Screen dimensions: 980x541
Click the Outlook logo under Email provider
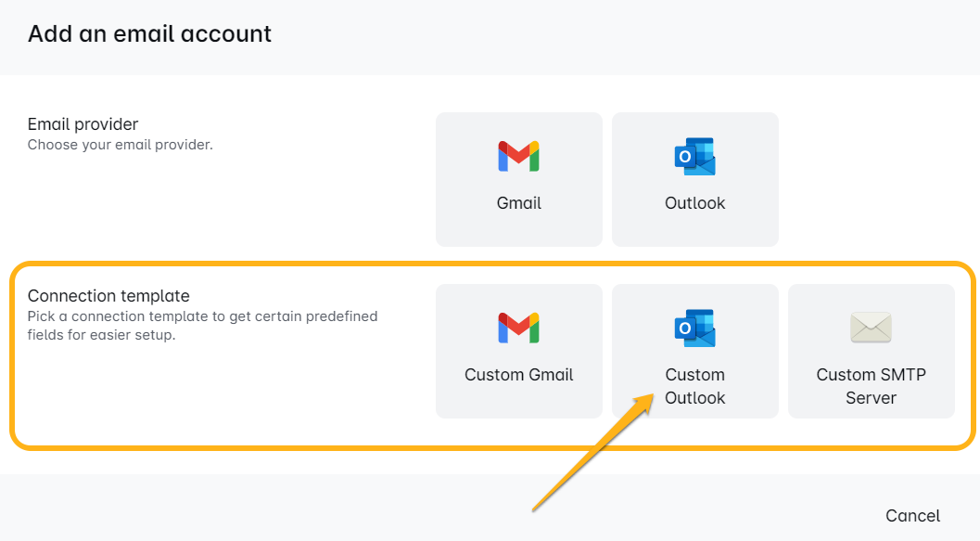point(694,157)
